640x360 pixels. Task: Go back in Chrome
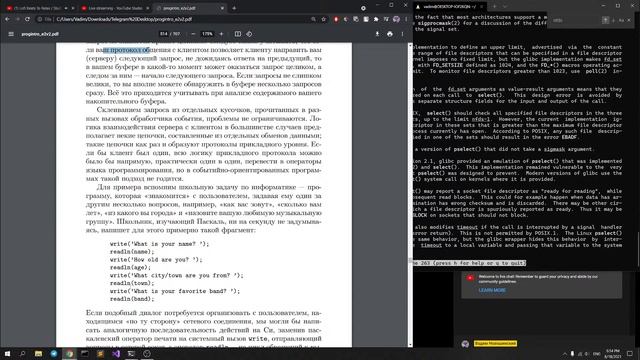tap(7, 19)
